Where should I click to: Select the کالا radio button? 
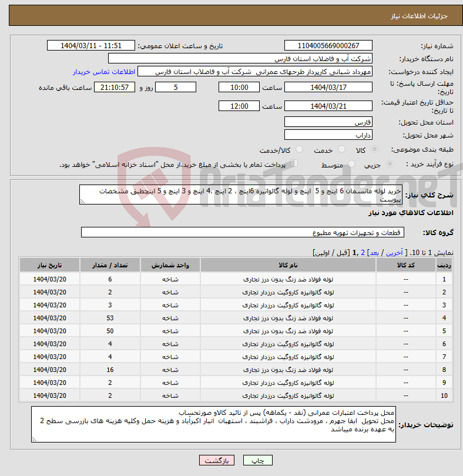click(375, 149)
